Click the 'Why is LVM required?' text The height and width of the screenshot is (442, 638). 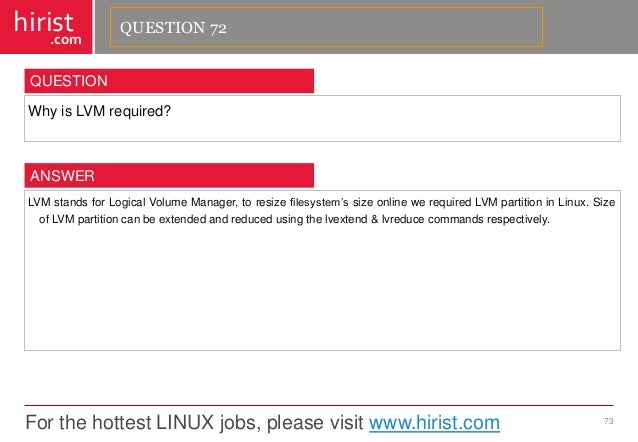coord(99,111)
